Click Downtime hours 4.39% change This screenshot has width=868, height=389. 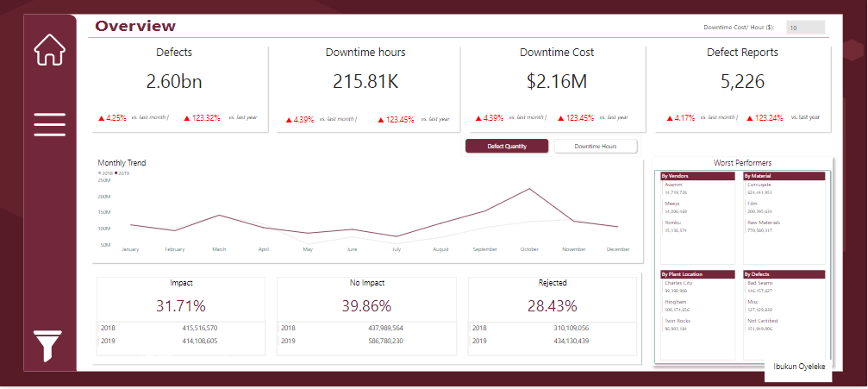point(300,119)
